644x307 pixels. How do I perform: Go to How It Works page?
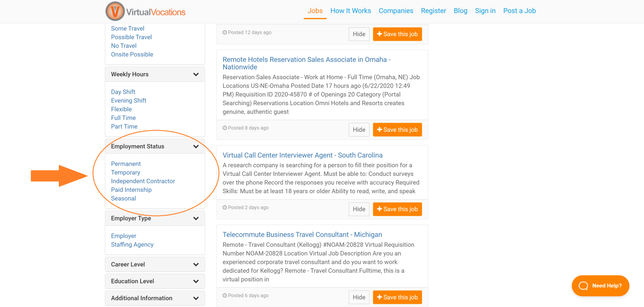(351, 11)
